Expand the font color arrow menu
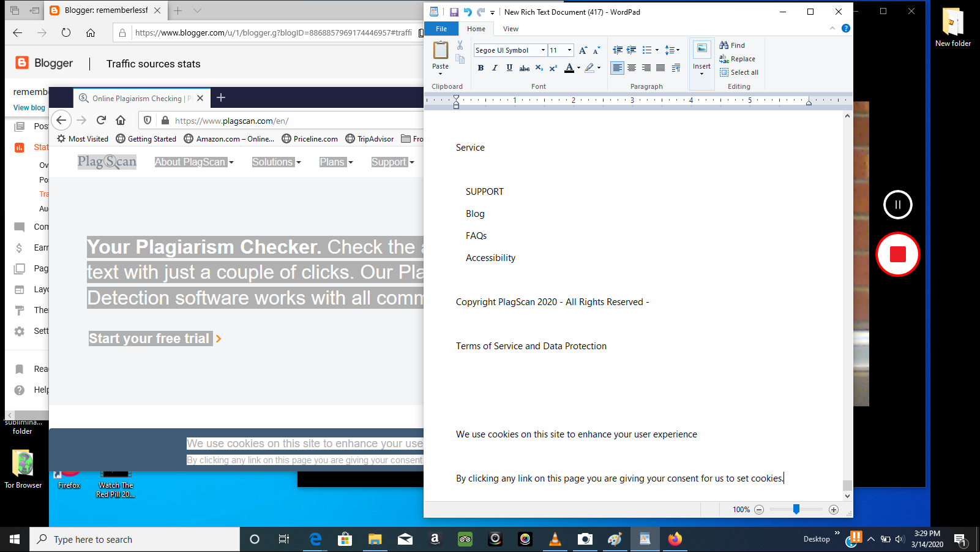Screen dimensions: 980x552 click(579, 68)
